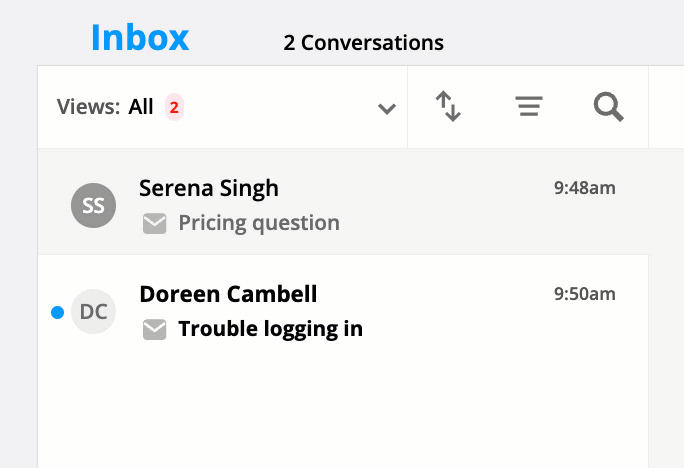
Task: Click the sort arrows icon
Action: point(448,106)
